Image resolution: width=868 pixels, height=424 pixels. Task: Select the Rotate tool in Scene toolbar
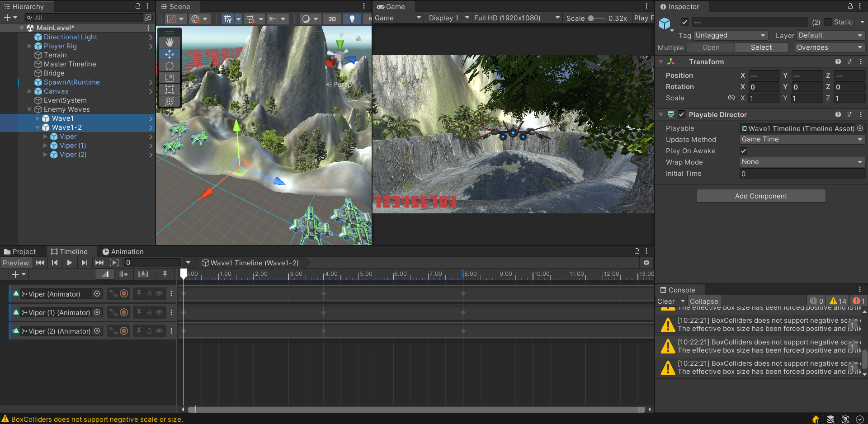click(170, 66)
